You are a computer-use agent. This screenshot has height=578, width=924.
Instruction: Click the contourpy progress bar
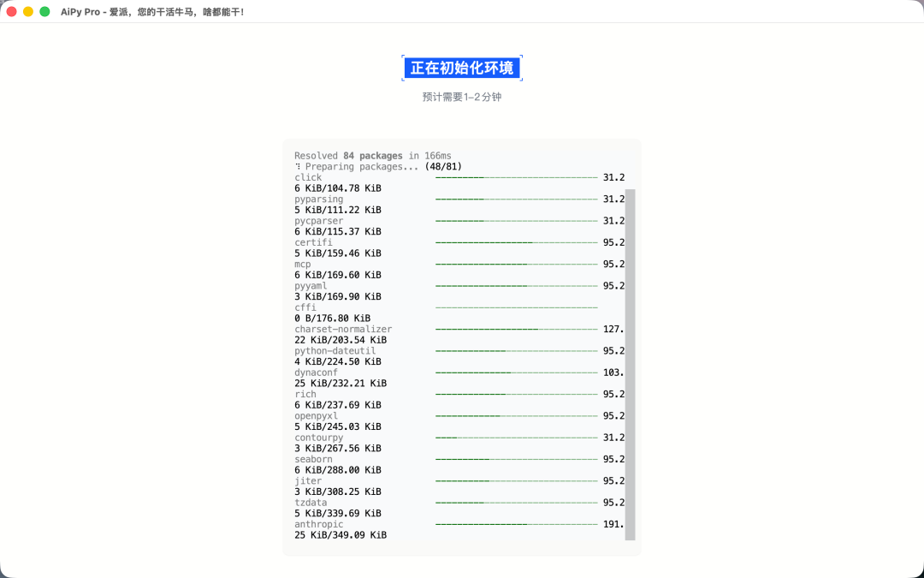coord(516,438)
